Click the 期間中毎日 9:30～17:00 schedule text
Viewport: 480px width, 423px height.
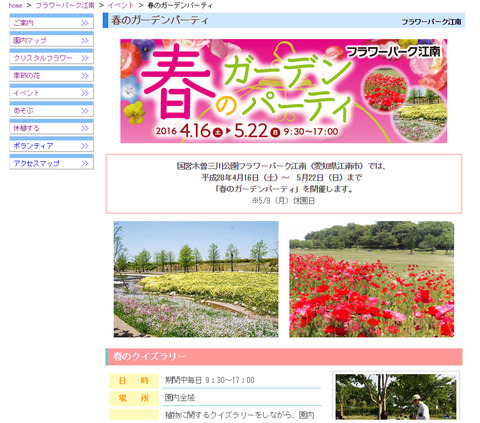pos(209,380)
